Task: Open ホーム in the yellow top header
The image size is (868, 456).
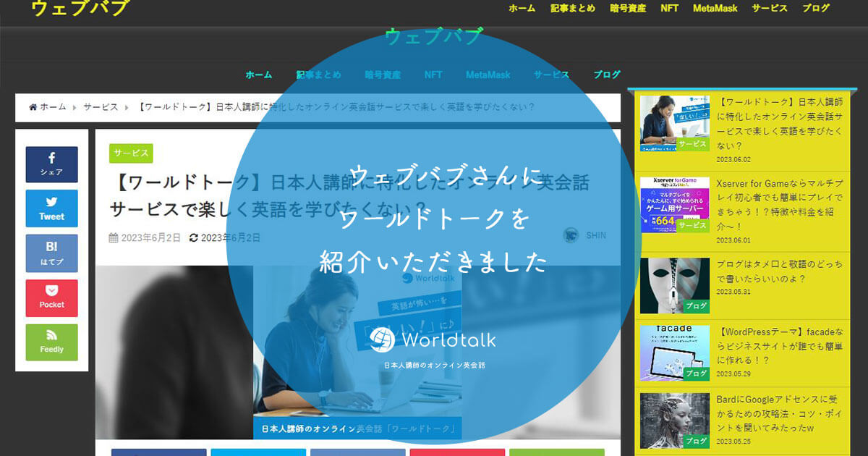Action: click(x=522, y=9)
